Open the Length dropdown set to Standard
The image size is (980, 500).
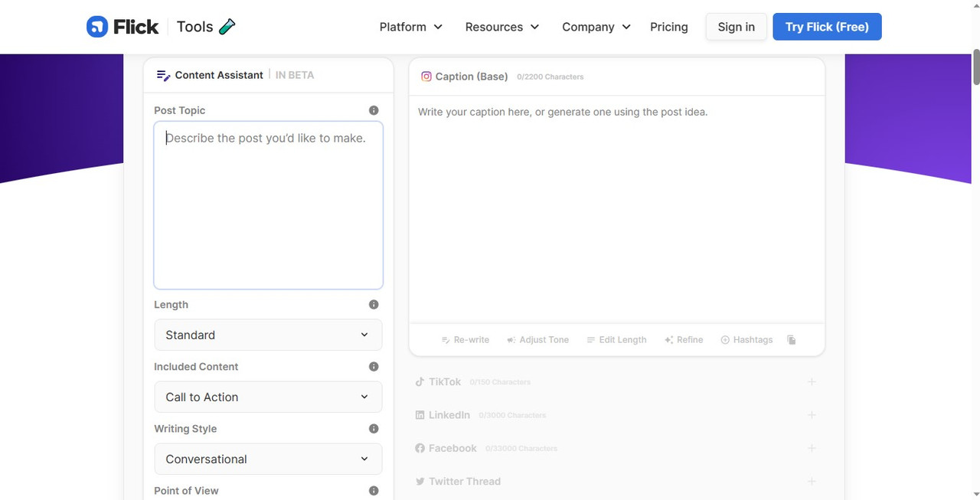[x=268, y=335]
